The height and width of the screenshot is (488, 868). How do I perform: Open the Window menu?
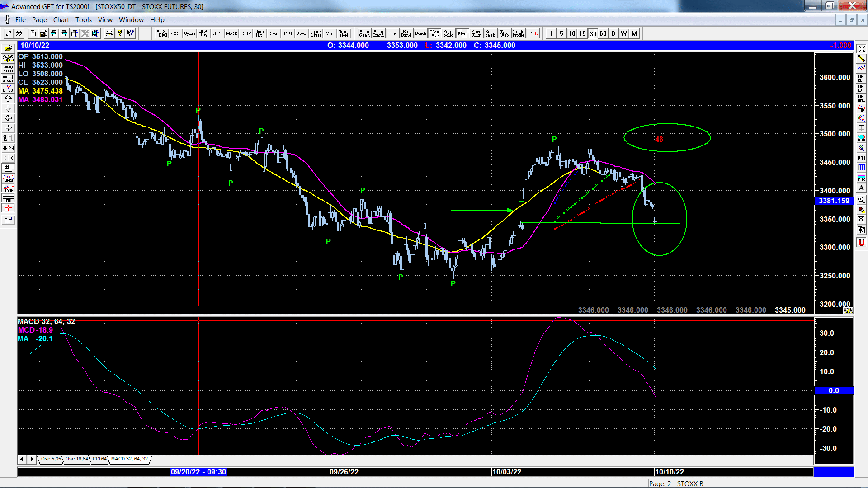click(x=131, y=20)
